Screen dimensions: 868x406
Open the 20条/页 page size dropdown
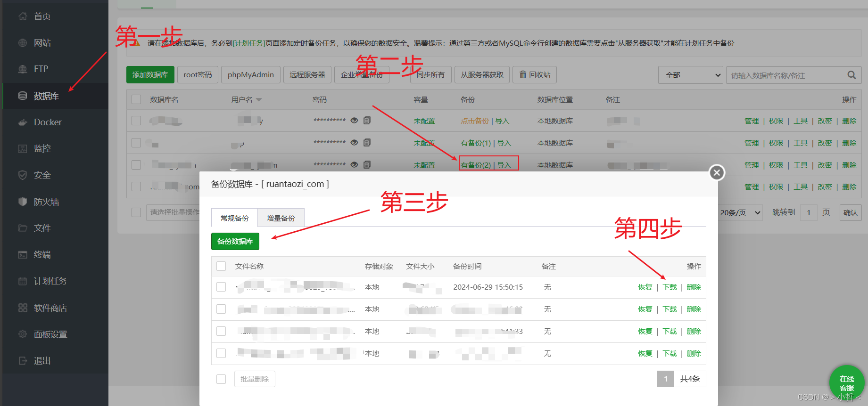[x=740, y=213]
